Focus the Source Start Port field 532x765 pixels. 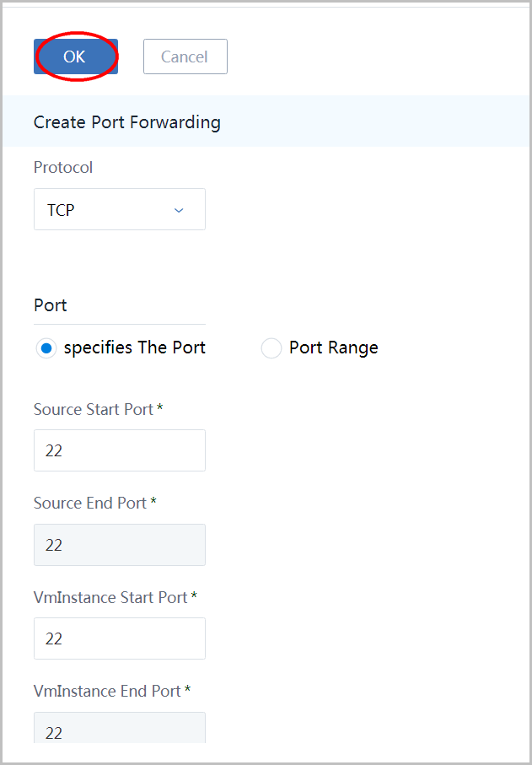pos(120,450)
